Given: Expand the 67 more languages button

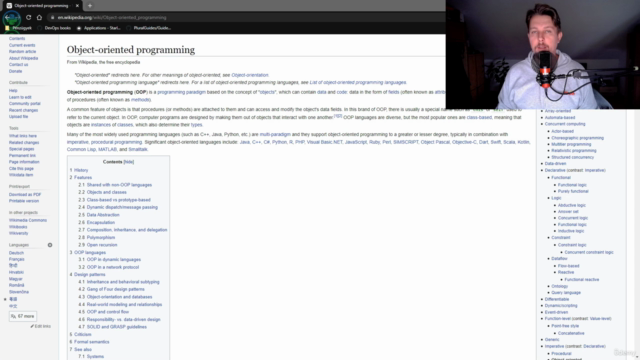Looking at the screenshot, I should (x=23, y=316).
